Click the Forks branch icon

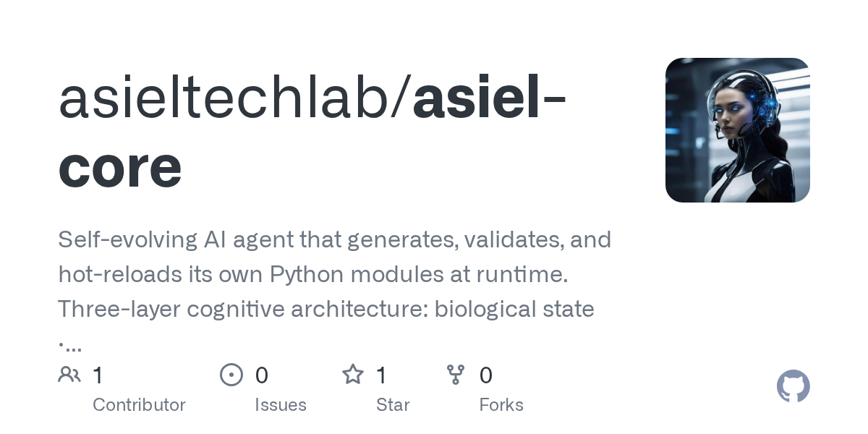(456, 375)
